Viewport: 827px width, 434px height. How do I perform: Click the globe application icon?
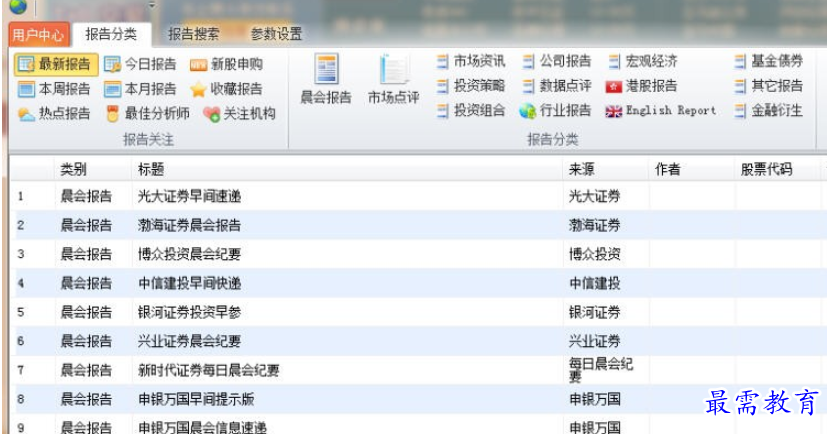(x=18, y=6)
